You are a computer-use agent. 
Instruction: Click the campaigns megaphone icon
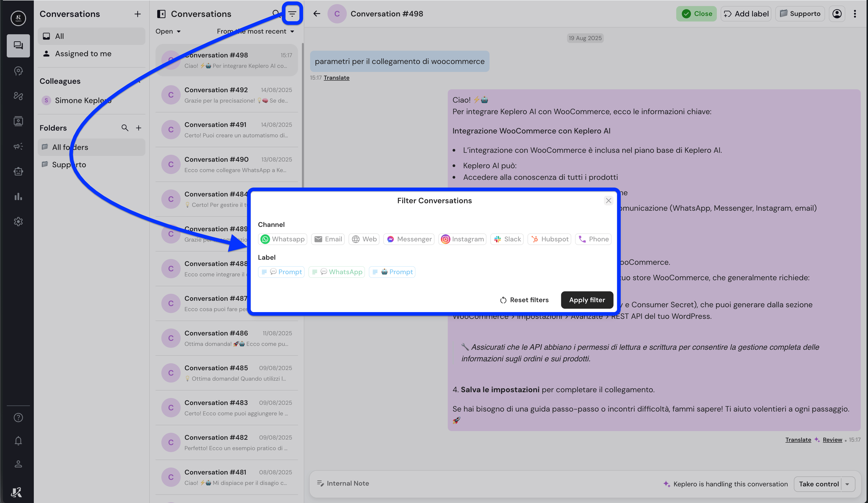tap(18, 146)
